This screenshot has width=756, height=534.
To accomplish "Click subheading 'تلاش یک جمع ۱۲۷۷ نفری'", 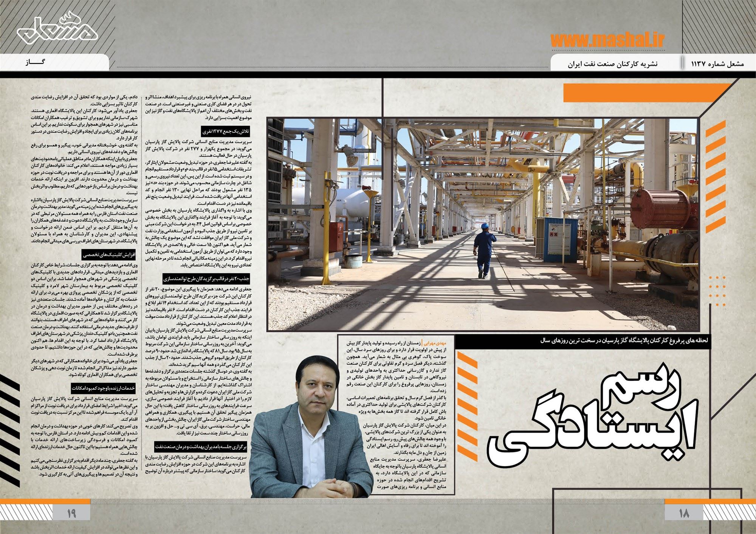I will point(226,132).
